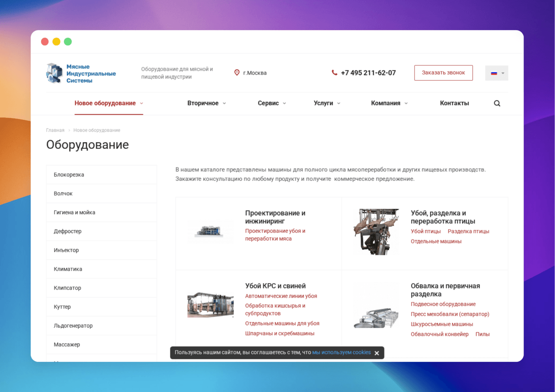Select Климатика in the sidebar
This screenshot has height=392, width=555.
(x=101, y=269)
